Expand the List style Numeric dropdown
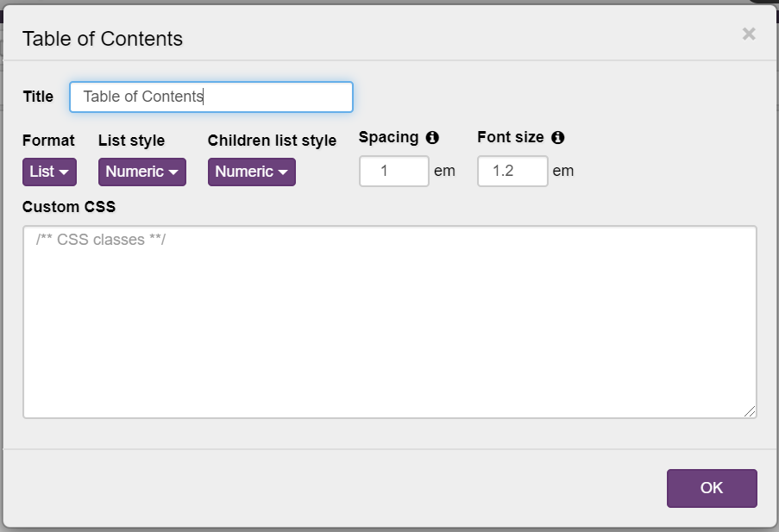The width and height of the screenshot is (779, 532). pos(141,172)
